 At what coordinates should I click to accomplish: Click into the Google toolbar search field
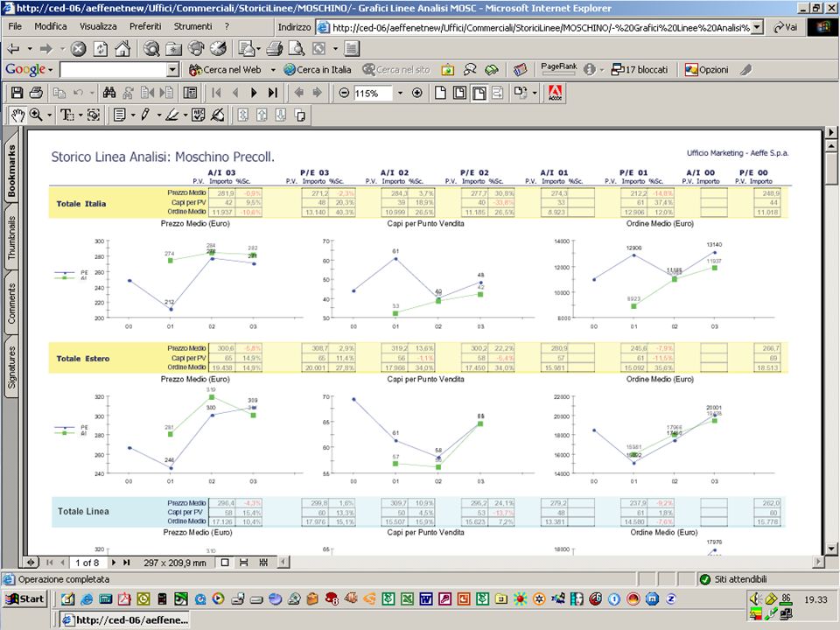pyautogui.click(x=114, y=70)
